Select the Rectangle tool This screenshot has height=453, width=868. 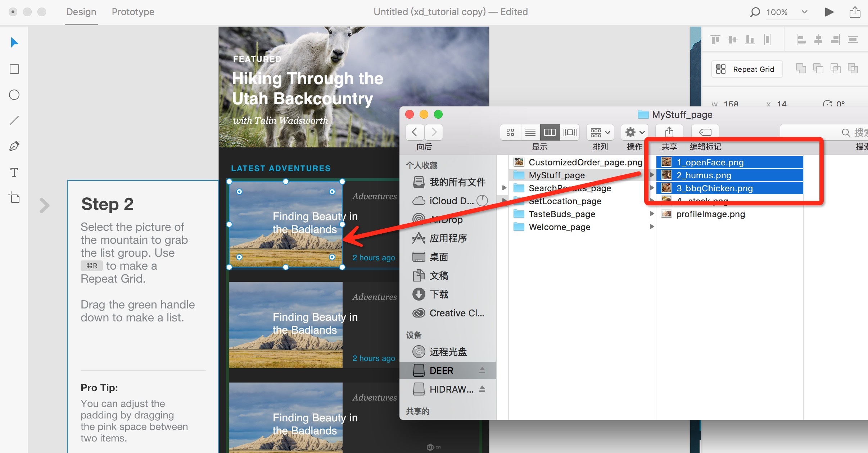[x=14, y=69]
